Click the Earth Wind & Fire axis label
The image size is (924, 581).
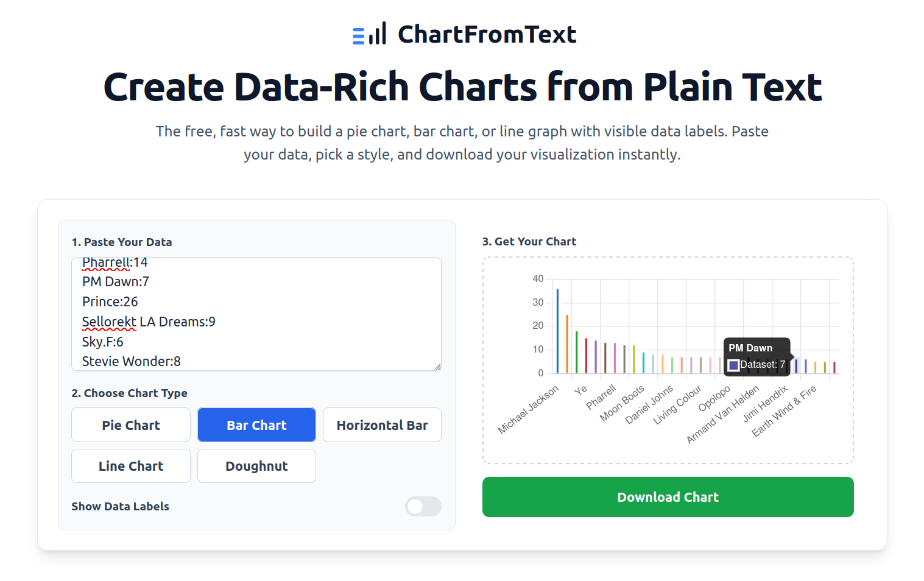click(x=784, y=411)
